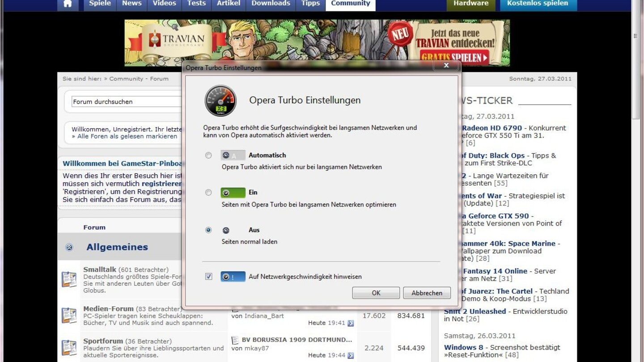
Task: Collapse the Allgemeines forum category
Action: [x=69, y=247]
